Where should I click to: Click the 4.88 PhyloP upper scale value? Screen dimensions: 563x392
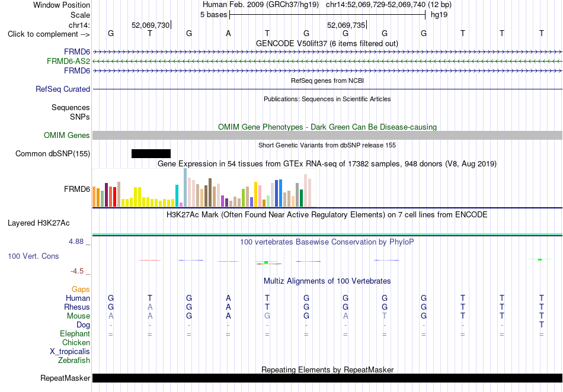76,242
